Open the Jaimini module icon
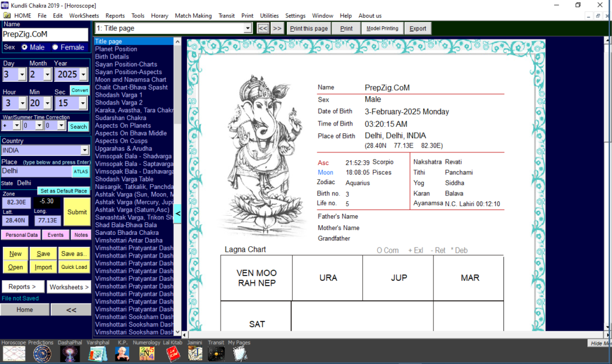The width and height of the screenshot is (612, 364). pyautogui.click(x=195, y=354)
